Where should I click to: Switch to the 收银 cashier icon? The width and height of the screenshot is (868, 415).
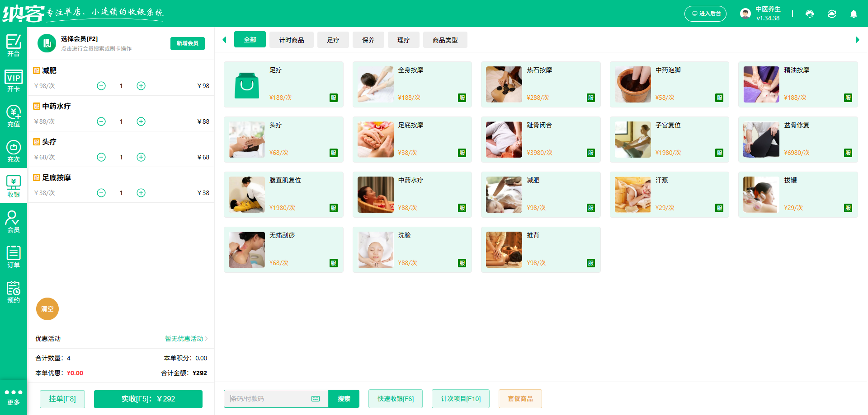point(14,185)
